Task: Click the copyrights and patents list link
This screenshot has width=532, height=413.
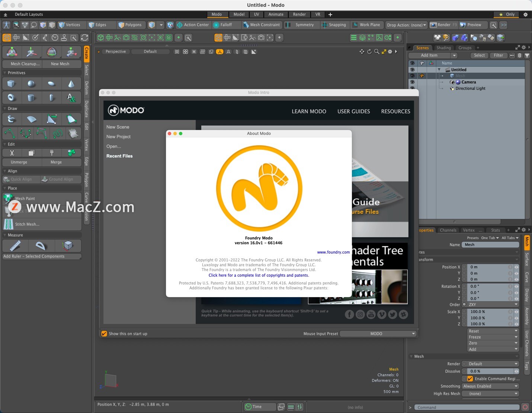Action: pos(259,275)
